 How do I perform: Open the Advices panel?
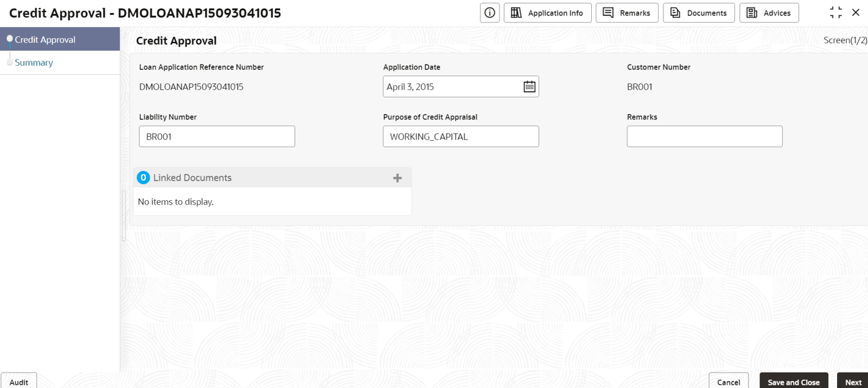click(x=769, y=13)
